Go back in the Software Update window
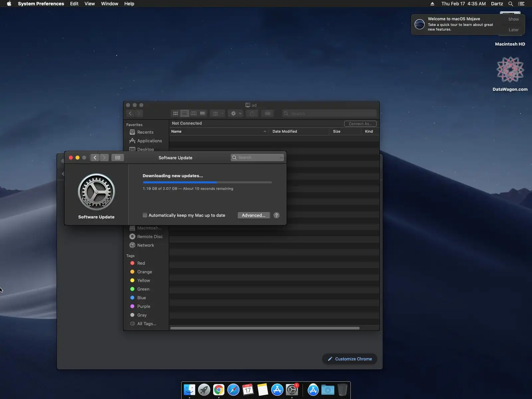 click(95, 158)
